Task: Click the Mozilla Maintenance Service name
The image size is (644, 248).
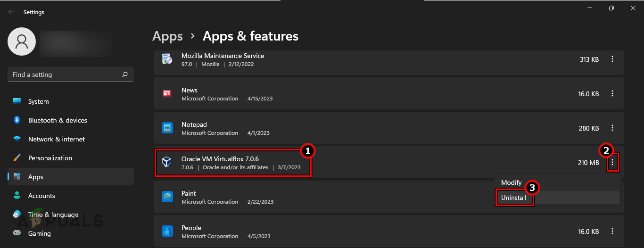Action: [x=223, y=56]
